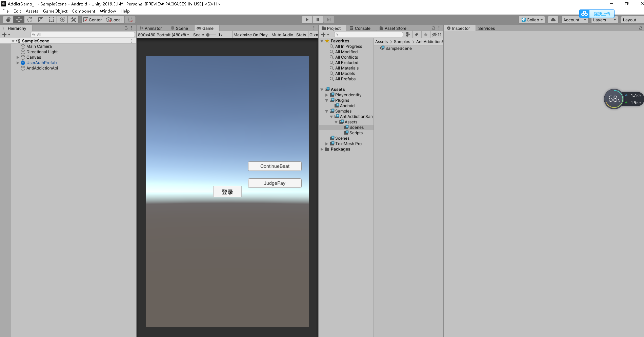Open the File menu
Screen dimensions: 644x337
tap(5, 11)
